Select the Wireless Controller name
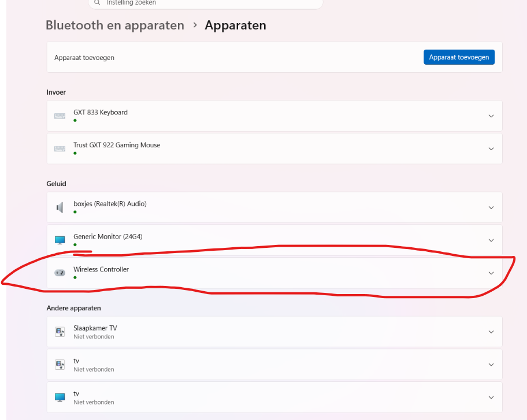This screenshot has height=420, width=527. point(101,269)
